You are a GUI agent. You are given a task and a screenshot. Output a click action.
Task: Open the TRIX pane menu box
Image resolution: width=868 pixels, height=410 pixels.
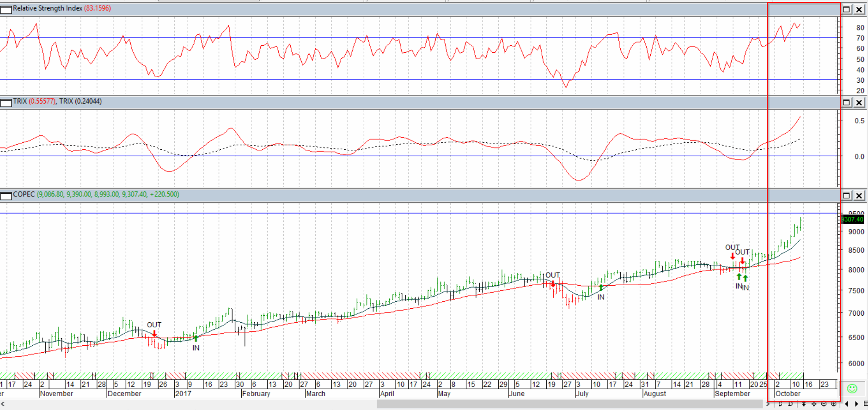[x=6, y=102]
